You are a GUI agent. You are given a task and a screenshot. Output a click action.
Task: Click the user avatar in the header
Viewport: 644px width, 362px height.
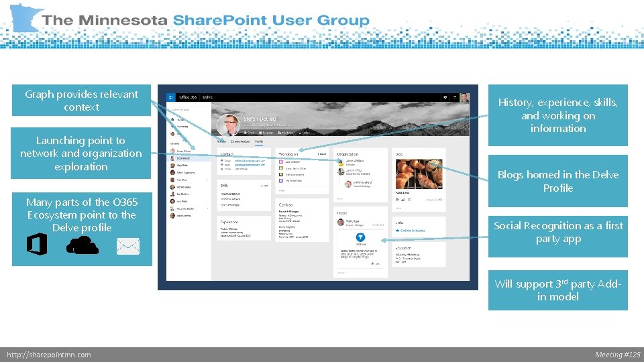[464, 97]
